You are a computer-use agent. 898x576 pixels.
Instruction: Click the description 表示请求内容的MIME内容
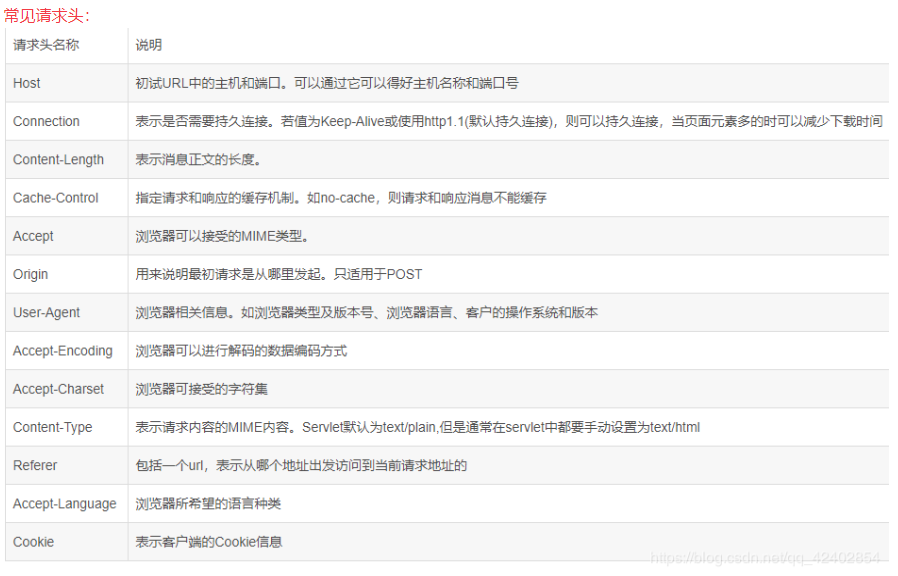pos(418,428)
